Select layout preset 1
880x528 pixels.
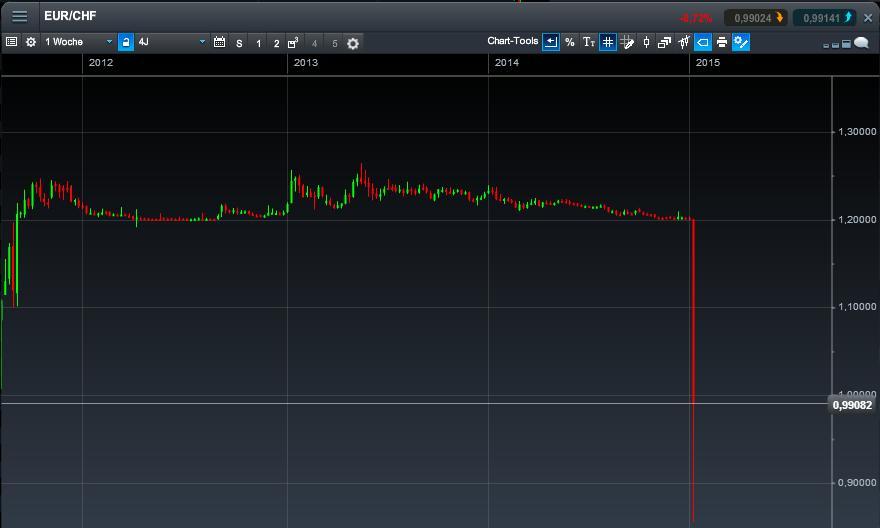click(x=258, y=43)
